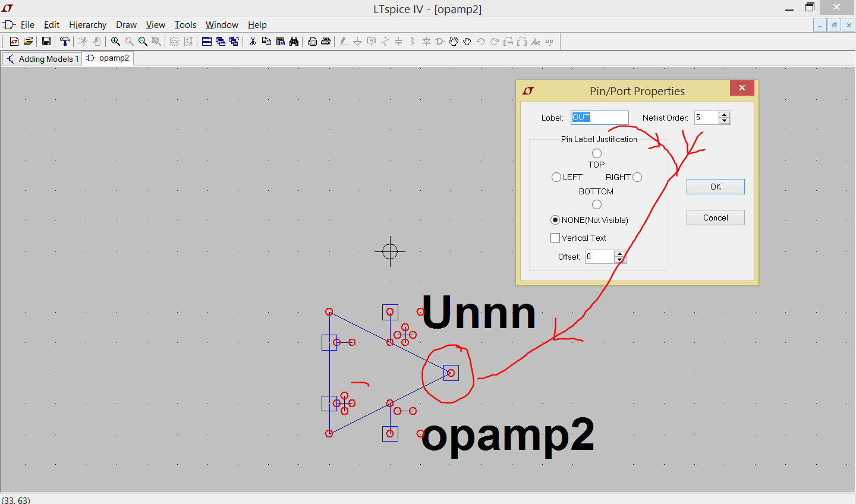This screenshot has height=504, width=856.
Task: Open Control Panel hammer icon
Action: pos(65,41)
